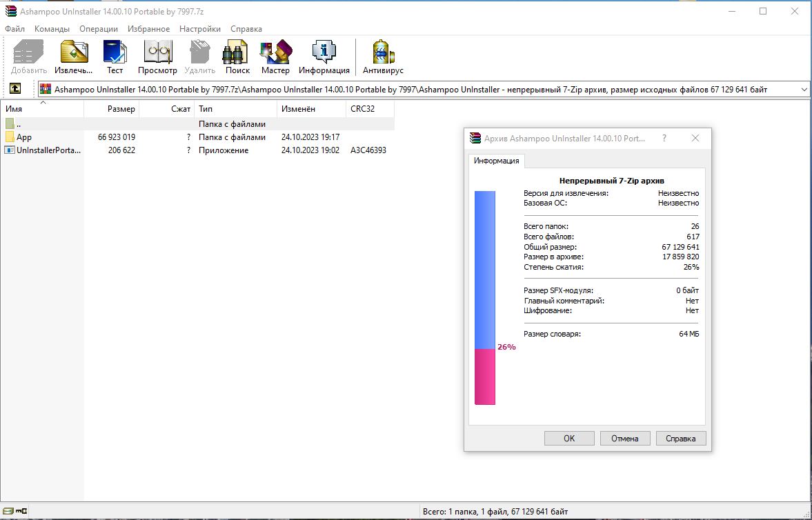Run the Тест archive check
This screenshot has height=520, width=812.
tap(115, 57)
